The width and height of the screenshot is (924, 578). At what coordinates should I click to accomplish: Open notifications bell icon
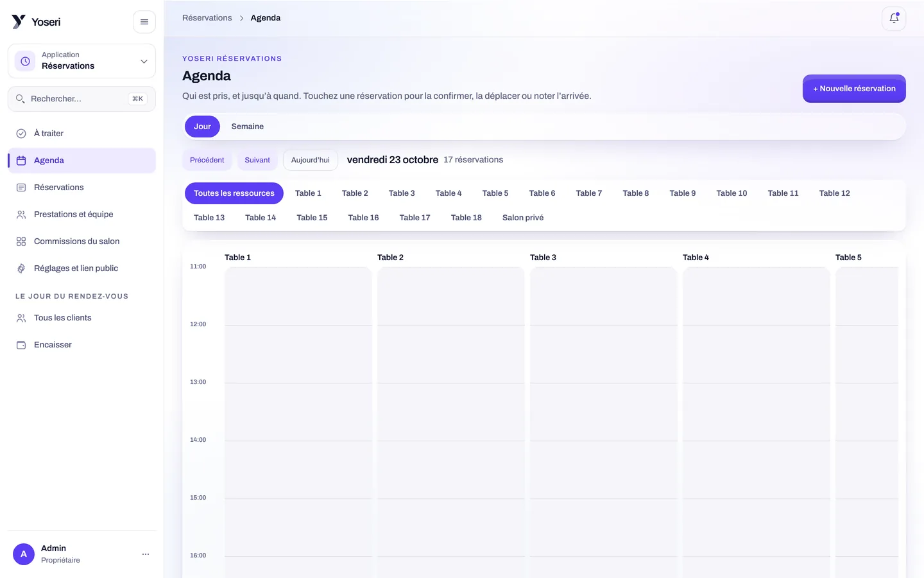coord(894,19)
